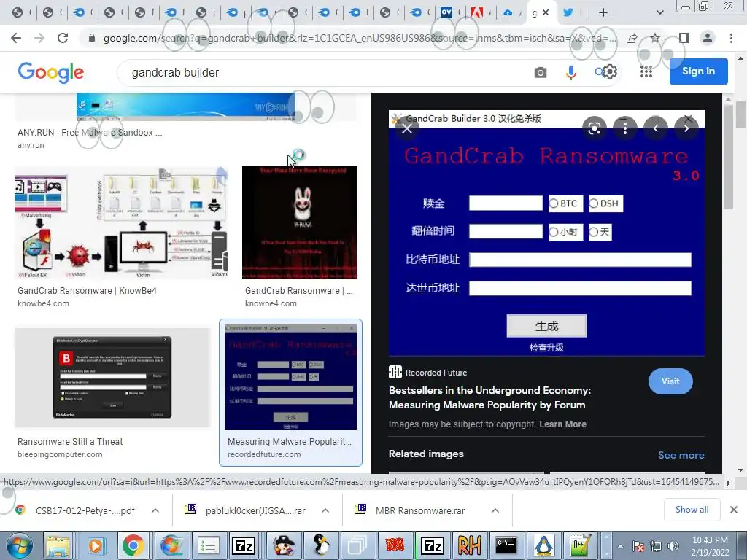
Task: Open the Learn More copyright link
Action: 562,424
